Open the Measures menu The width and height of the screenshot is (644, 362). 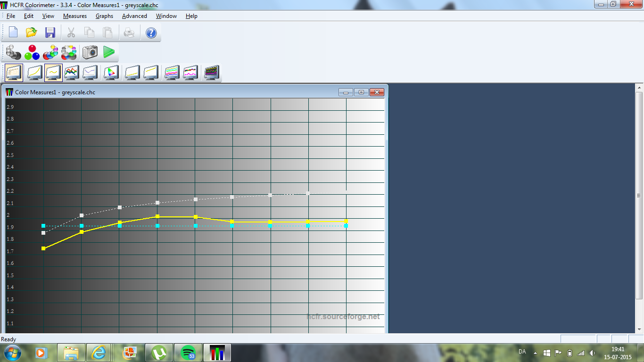pos(74,16)
